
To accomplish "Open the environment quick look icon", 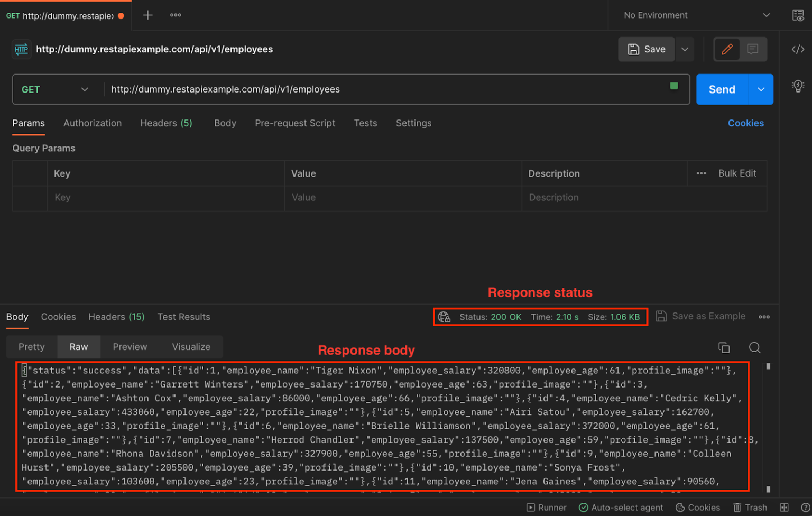I will (798, 15).
